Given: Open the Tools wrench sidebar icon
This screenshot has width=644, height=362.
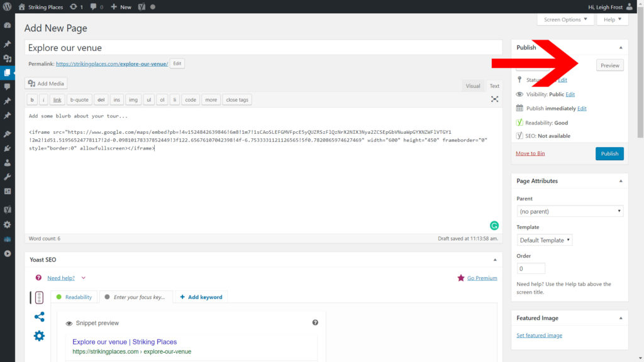Looking at the screenshot, I should pyautogui.click(x=8, y=177).
